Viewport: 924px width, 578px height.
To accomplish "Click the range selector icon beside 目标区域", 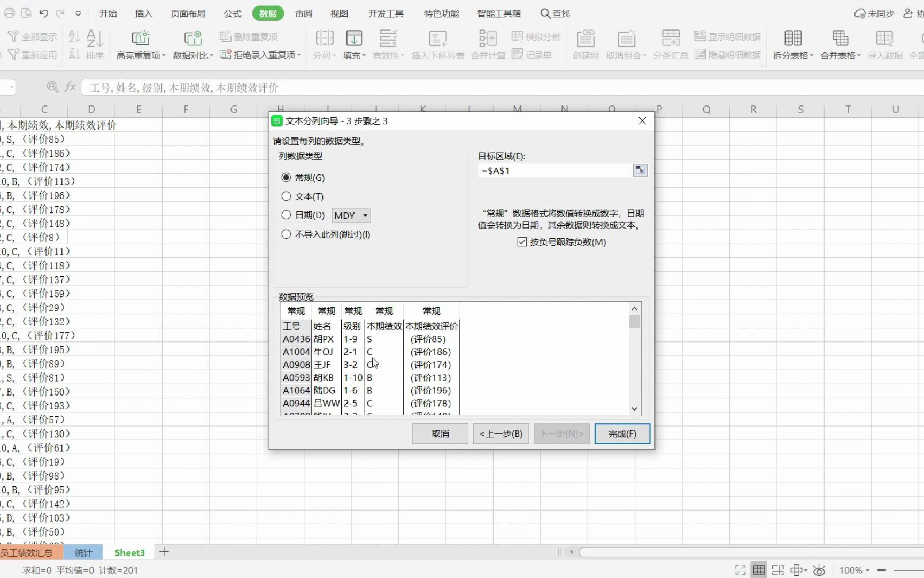I will [x=640, y=170].
